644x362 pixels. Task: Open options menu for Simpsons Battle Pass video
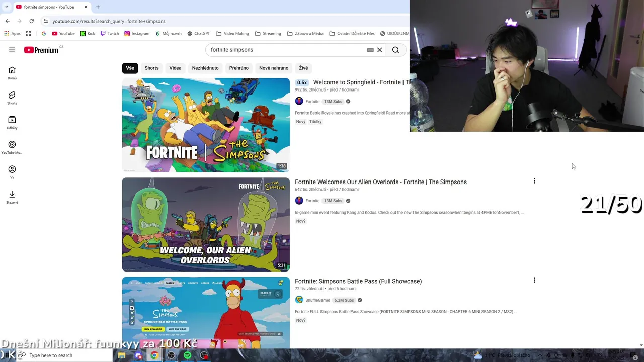click(534, 280)
